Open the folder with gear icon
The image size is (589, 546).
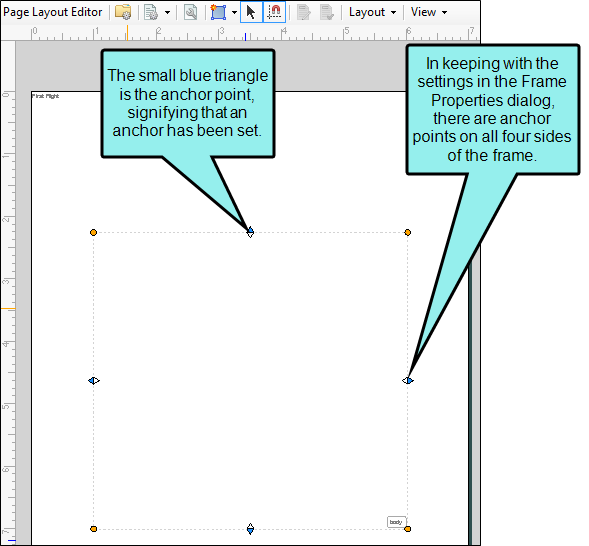(123, 12)
